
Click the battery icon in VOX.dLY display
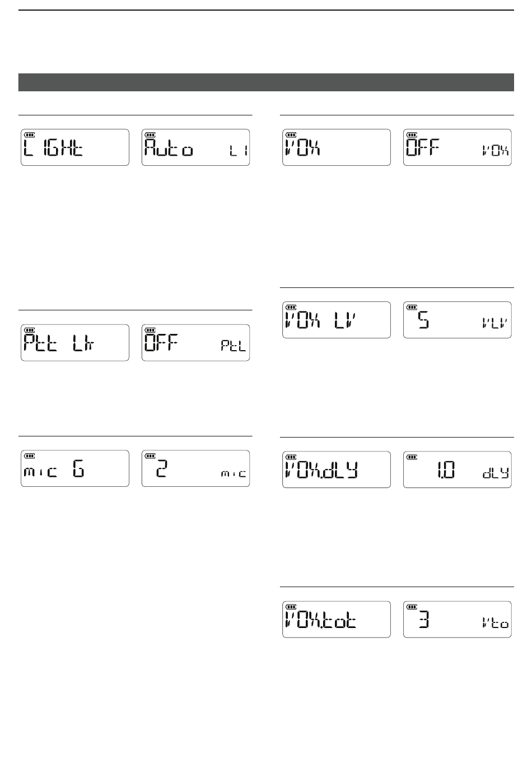coord(291,457)
